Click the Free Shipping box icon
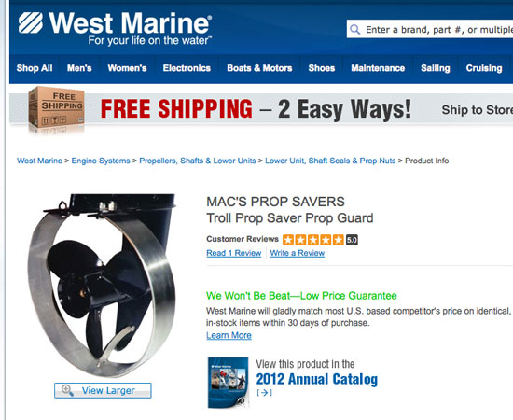The width and height of the screenshot is (513, 420). click(x=56, y=109)
